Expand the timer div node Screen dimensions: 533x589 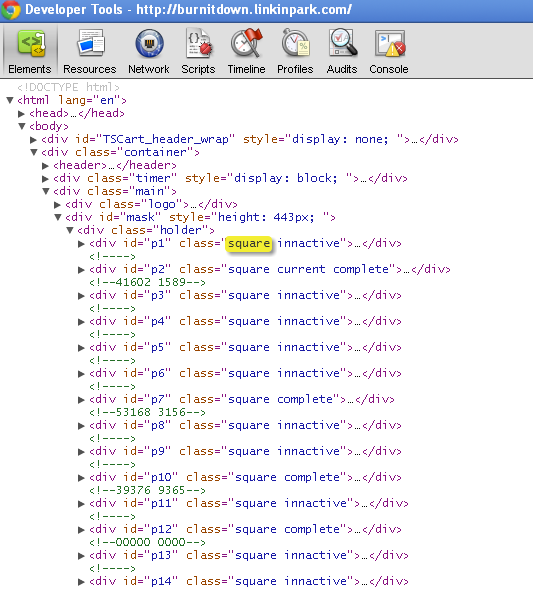coord(45,178)
